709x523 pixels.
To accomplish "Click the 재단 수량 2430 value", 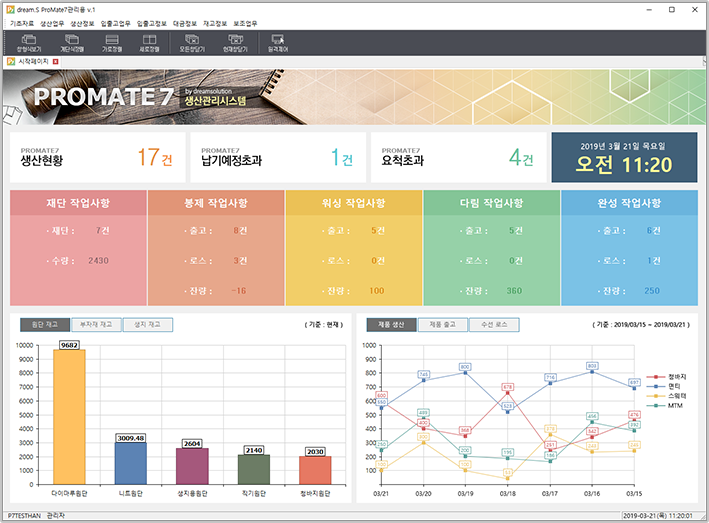I will coord(98,261).
